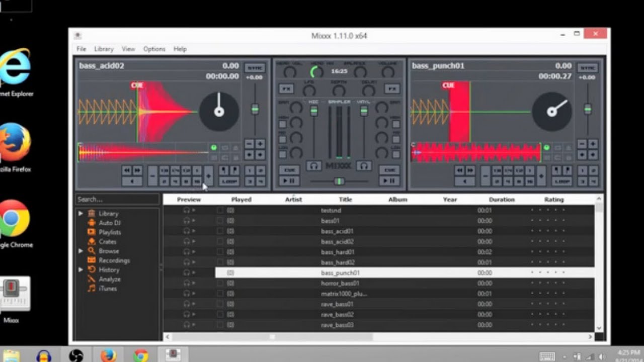The height and width of the screenshot is (362, 644).
Task: Preview the testsnd track
Action: [x=189, y=210]
